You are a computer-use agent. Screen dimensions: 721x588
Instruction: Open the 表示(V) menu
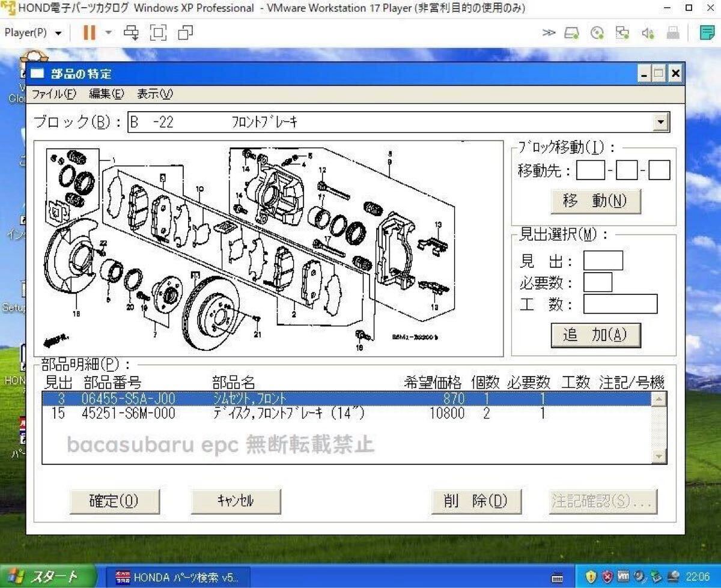[x=154, y=94]
